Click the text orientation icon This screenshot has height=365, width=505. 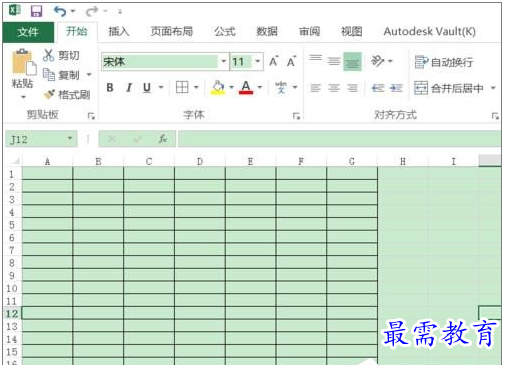(377, 61)
